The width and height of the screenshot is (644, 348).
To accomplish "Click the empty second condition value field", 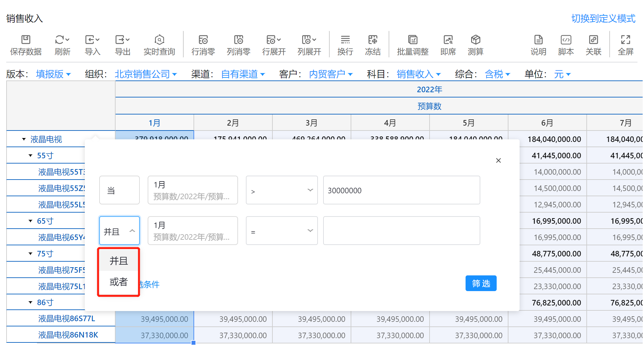I will coord(401,231).
